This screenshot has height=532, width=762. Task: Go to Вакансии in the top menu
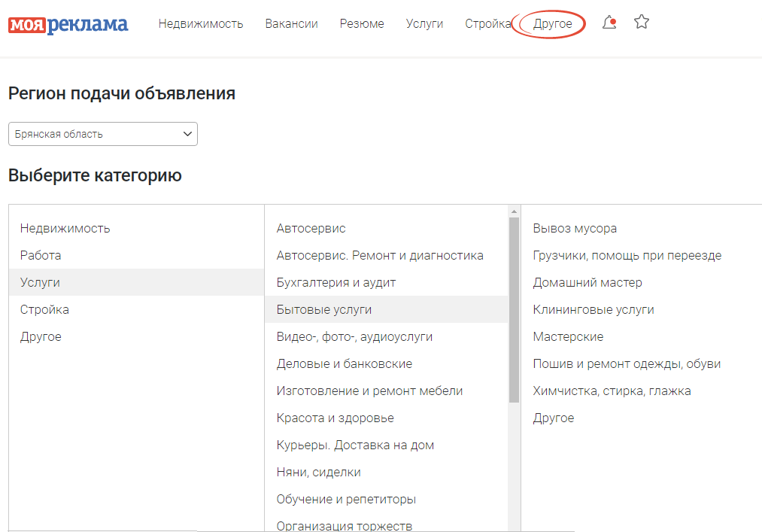[291, 24]
